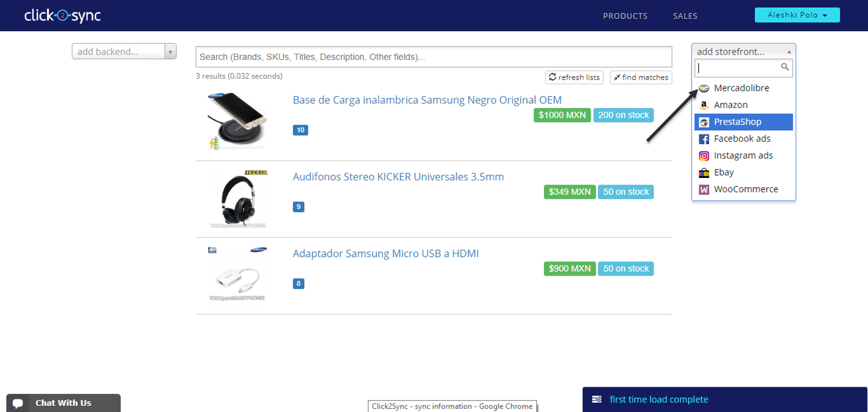Open the Aleshki Polo account dropdown

pyautogui.click(x=797, y=15)
